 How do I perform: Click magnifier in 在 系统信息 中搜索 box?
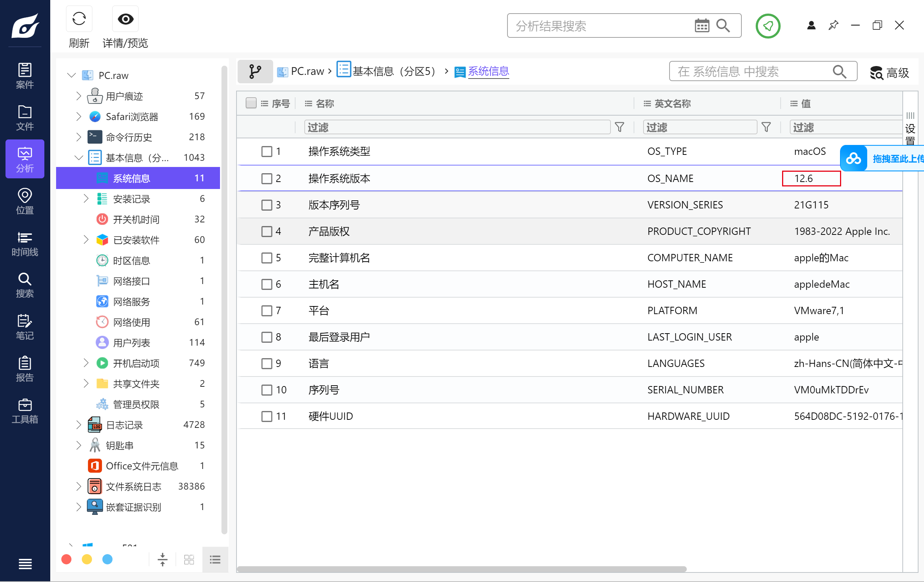[x=839, y=72]
